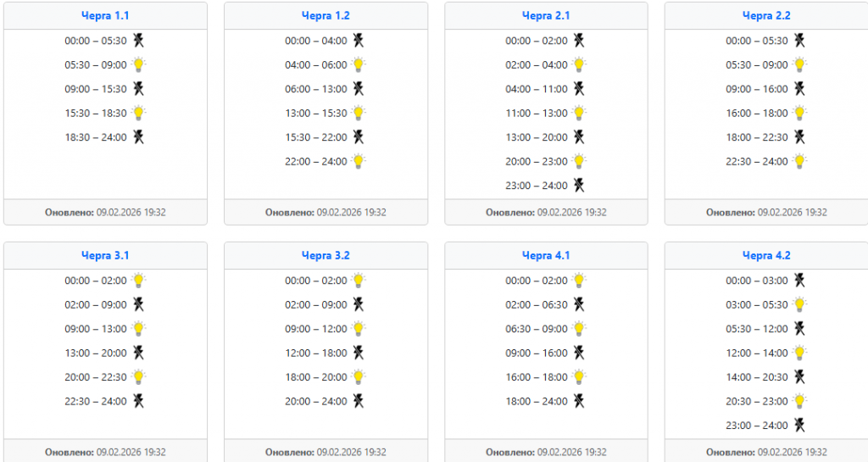Select light bulb icon for 04:00–06:00 in Черга 1.2
This screenshot has height=462, width=868.
(x=359, y=64)
